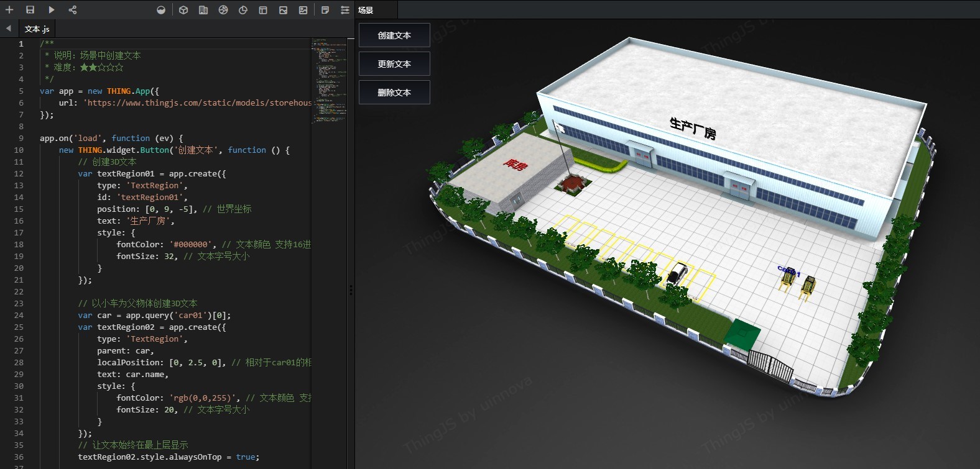Screen dimensions: 980x469
Task: Collapse the file panel with left arrow
Action: [8, 28]
